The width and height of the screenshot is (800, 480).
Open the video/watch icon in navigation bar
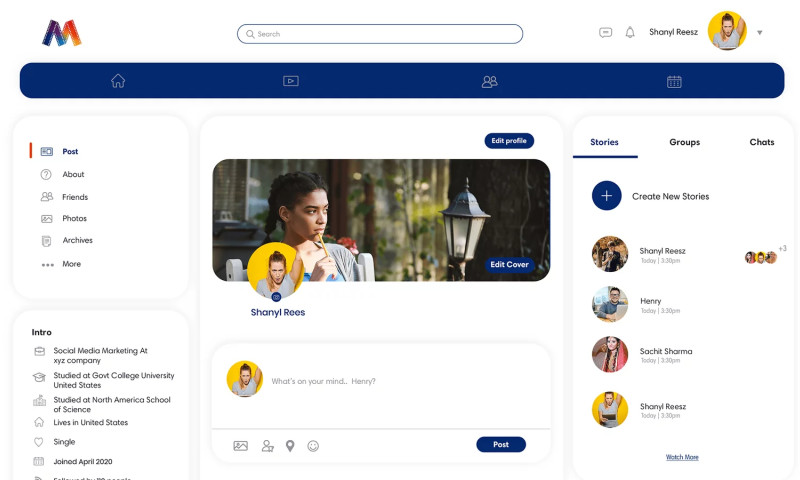click(x=291, y=81)
